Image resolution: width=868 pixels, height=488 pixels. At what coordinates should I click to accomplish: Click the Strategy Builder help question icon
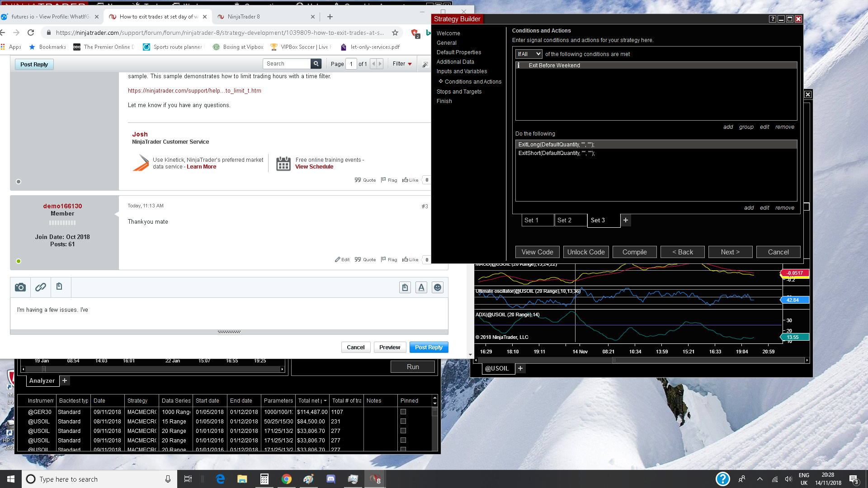[772, 19]
